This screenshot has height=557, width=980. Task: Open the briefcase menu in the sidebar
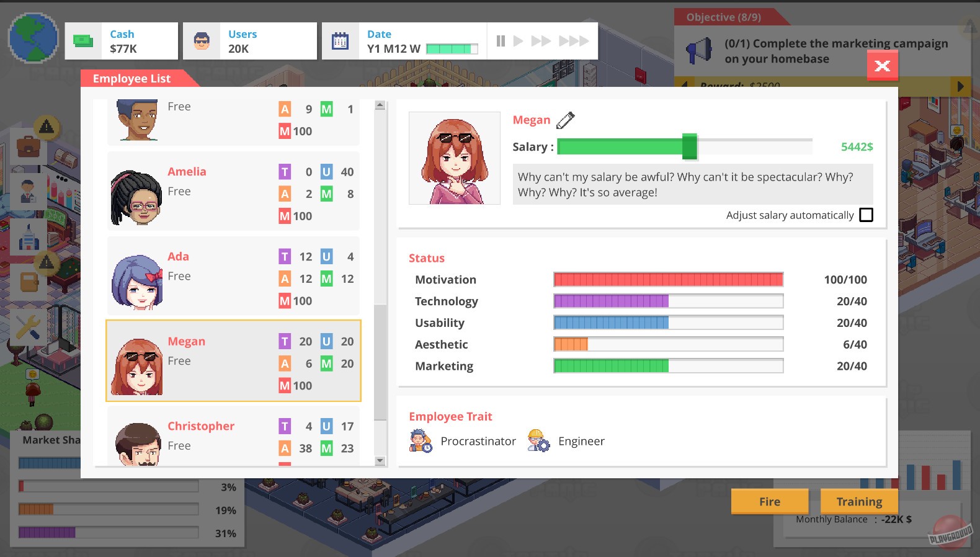click(x=28, y=148)
